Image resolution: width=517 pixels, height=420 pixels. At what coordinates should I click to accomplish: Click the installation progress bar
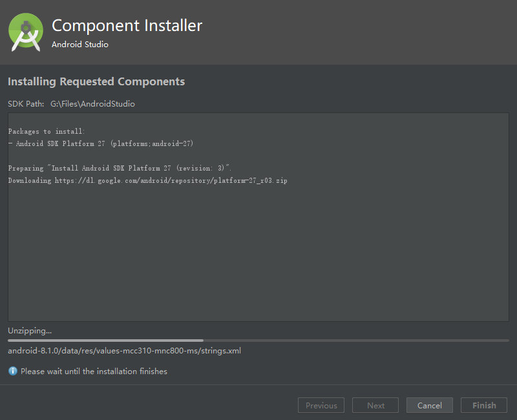(258, 340)
